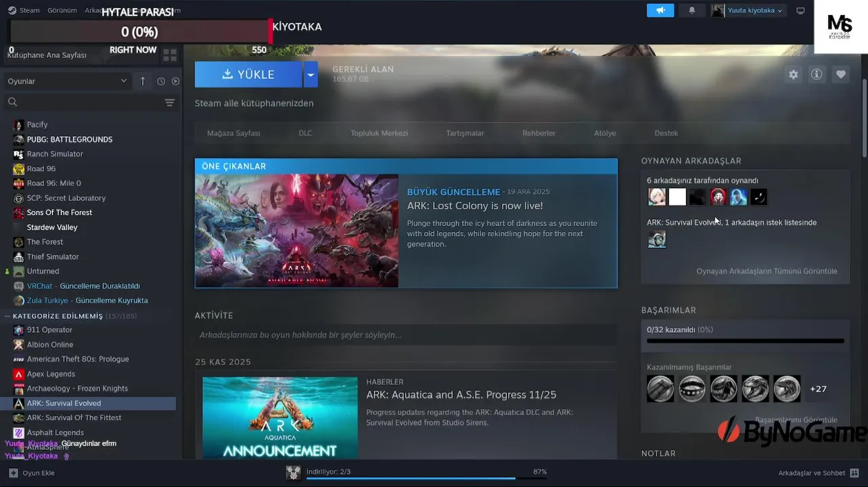This screenshot has height=487, width=868.
Task: Open ARK: Aquatica and A.S.E. Progress article
Action: pyautogui.click(x=461, y=395)
